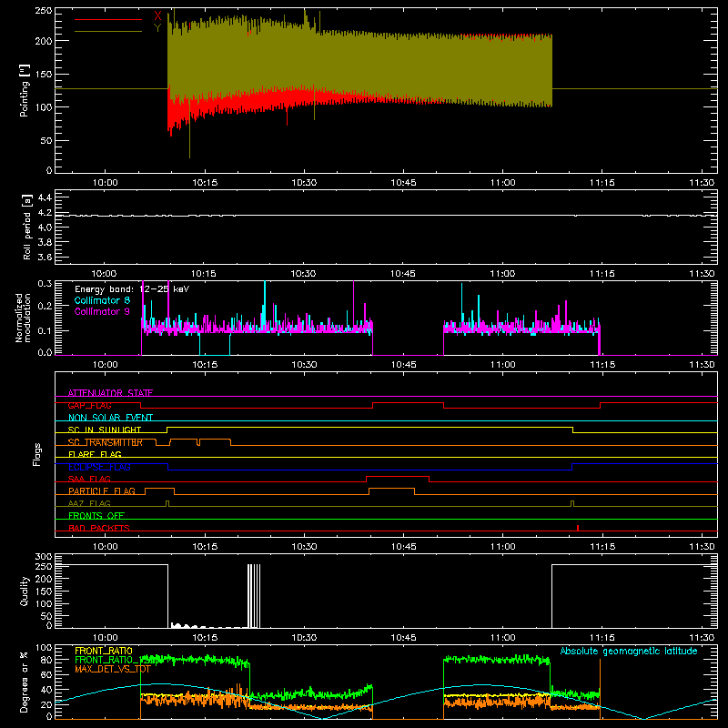728x728 pixels.
Task: Click the 4.4 tick on the Roll period axis
Action: click(x=45, y=197)
